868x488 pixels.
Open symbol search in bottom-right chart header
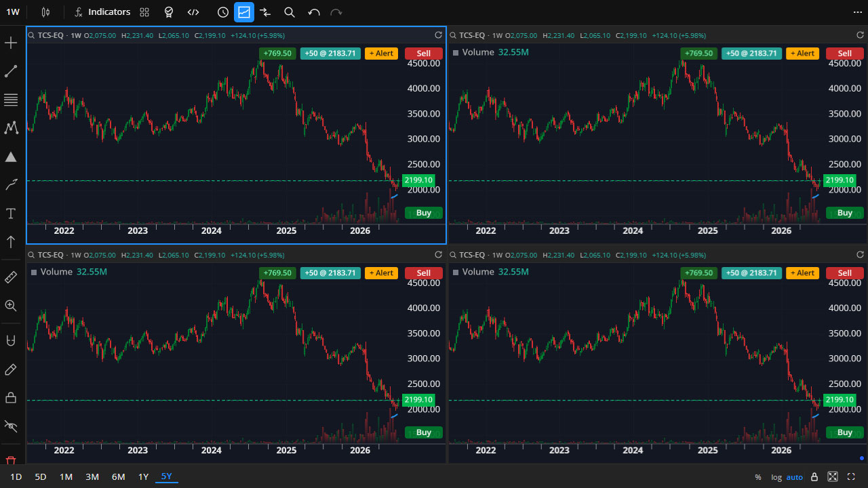(453, 255)
